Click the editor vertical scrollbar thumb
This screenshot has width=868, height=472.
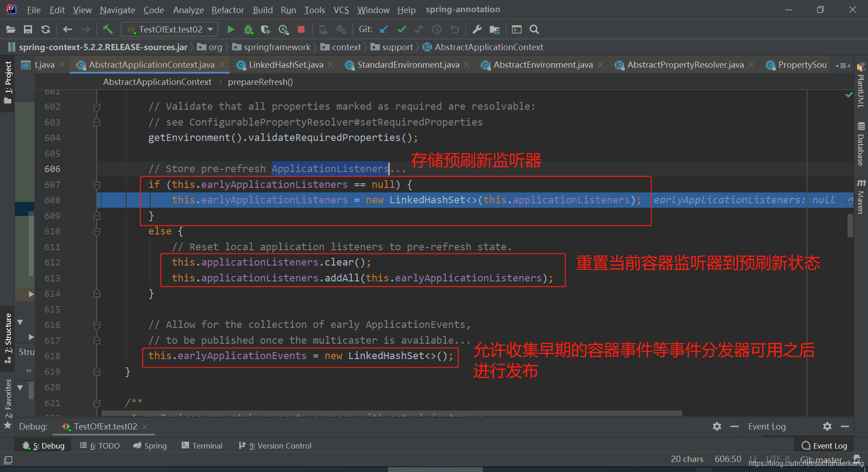pyautogui.click(x=850, y=225)
